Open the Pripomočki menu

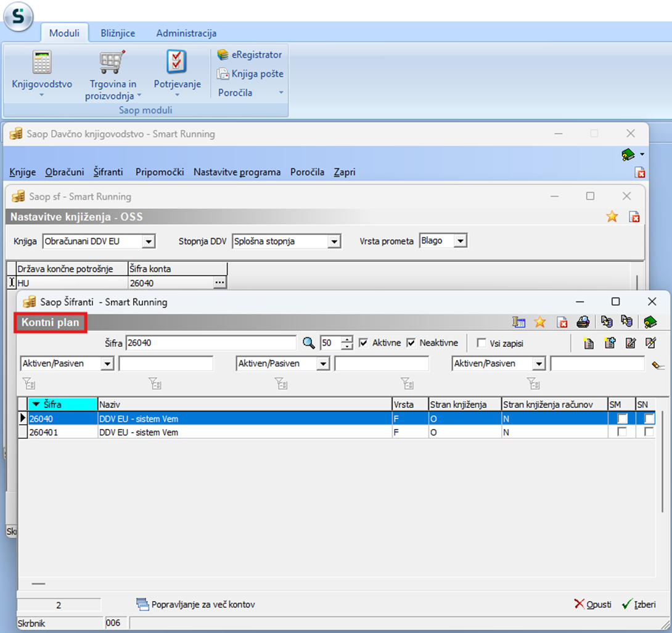coord(160,173)
